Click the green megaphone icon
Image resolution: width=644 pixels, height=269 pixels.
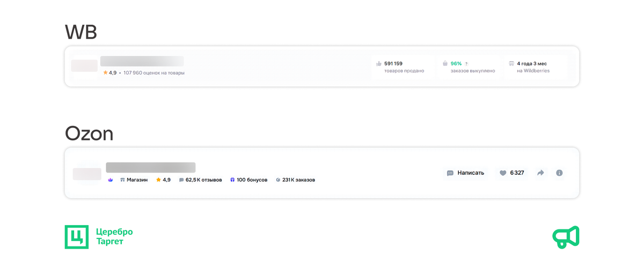click(566, 237)
